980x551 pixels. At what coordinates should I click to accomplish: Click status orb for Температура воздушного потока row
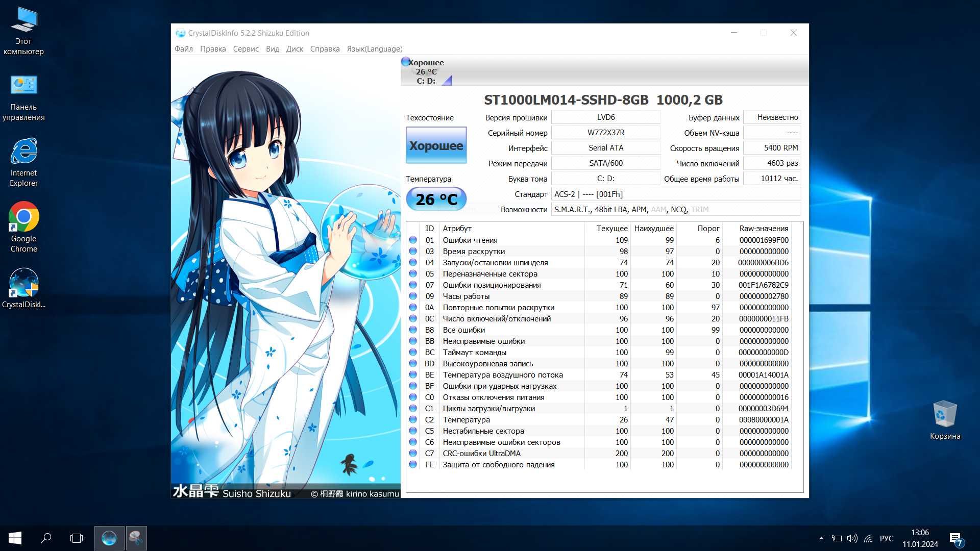pos(413,375)
